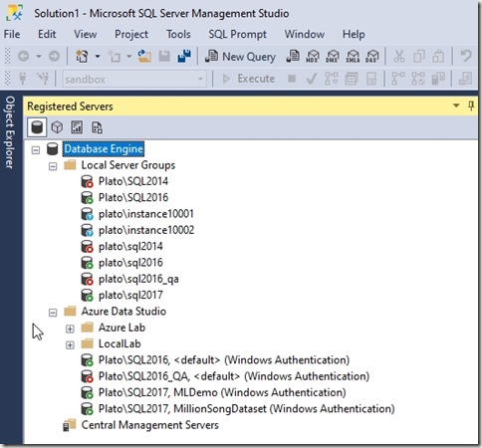Open the Edit menu
This screenshot has width=482, height=448.
[x=47, y=34]
